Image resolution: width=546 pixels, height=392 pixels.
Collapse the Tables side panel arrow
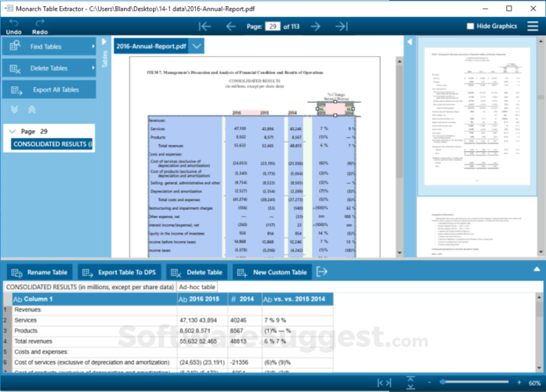104,42
